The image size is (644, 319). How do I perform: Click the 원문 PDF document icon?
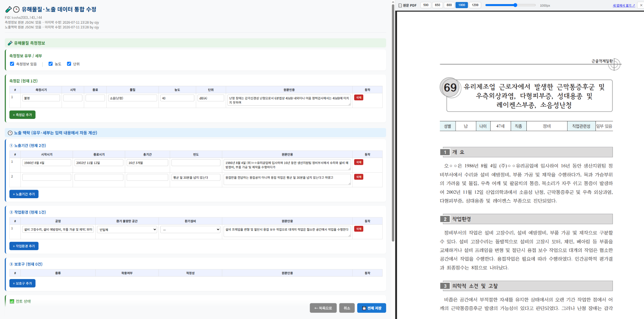400,5
